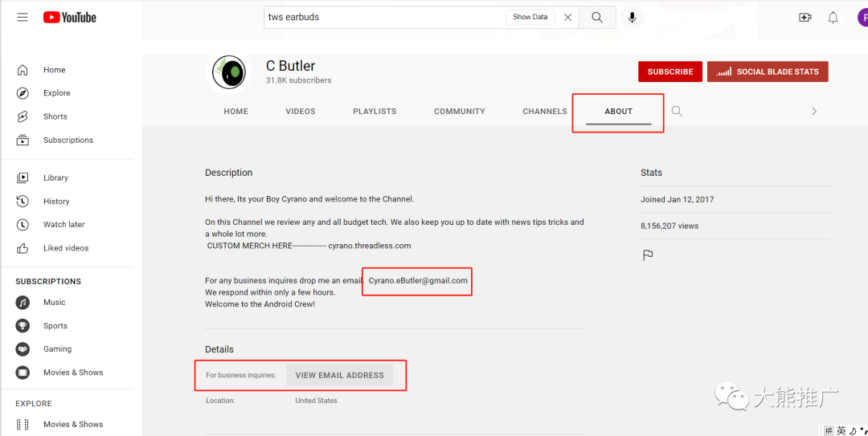Click the Movies & Shows label under Subscriptions
The image size is (868, 436).
[73, 373]
